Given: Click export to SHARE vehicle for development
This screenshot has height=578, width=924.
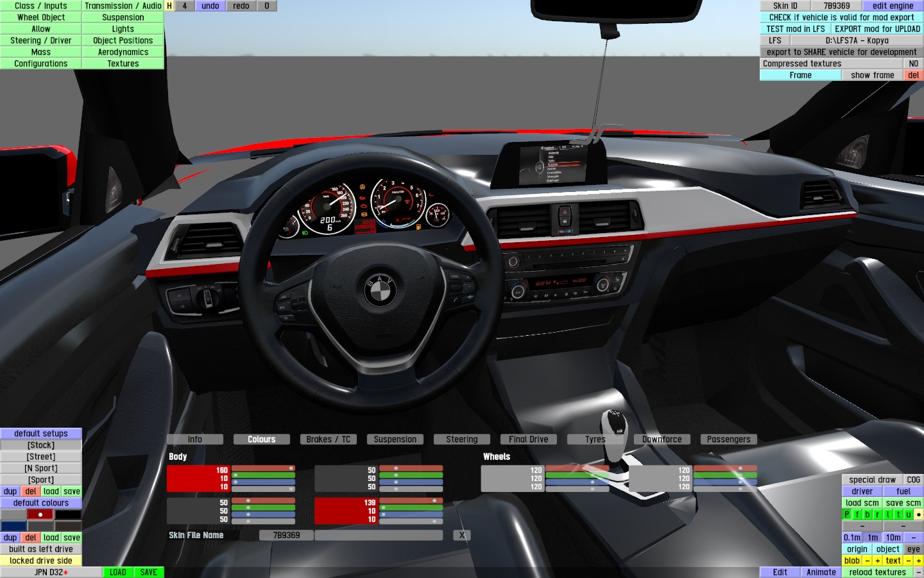Looking at the screenshot, I should click(x=842, y=52).
